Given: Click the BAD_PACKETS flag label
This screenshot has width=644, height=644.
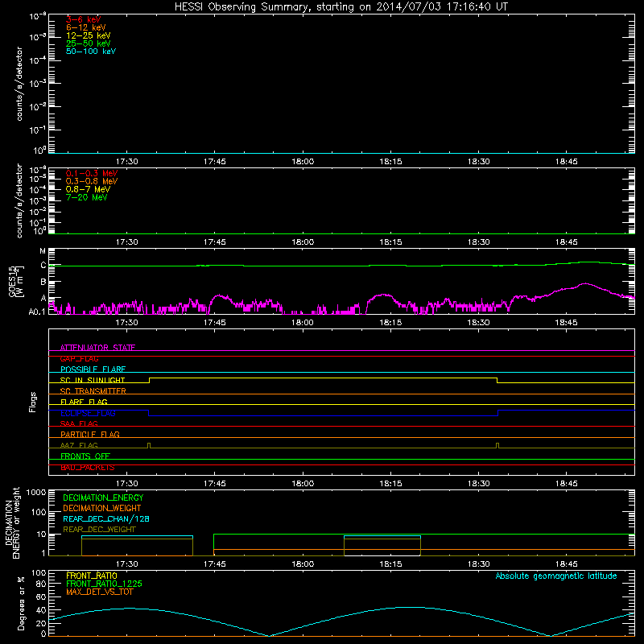Looking at the screenshot, I should 88,467.
